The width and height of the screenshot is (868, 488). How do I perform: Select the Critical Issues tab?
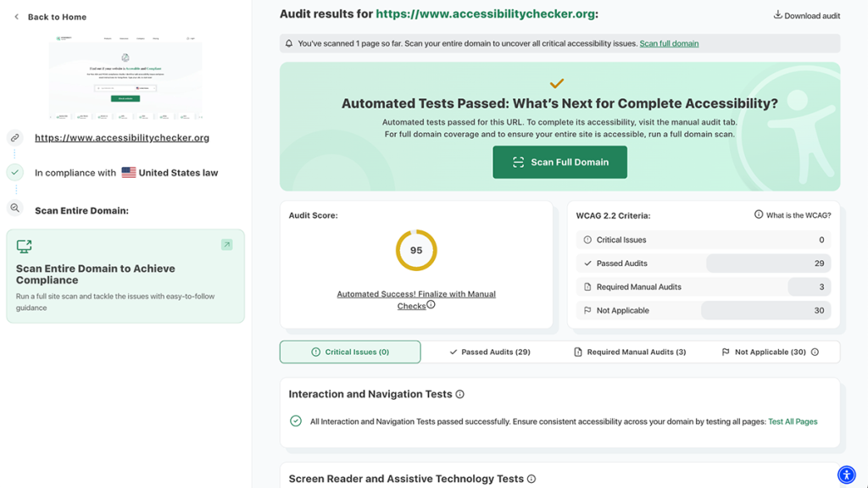[350, 351]
